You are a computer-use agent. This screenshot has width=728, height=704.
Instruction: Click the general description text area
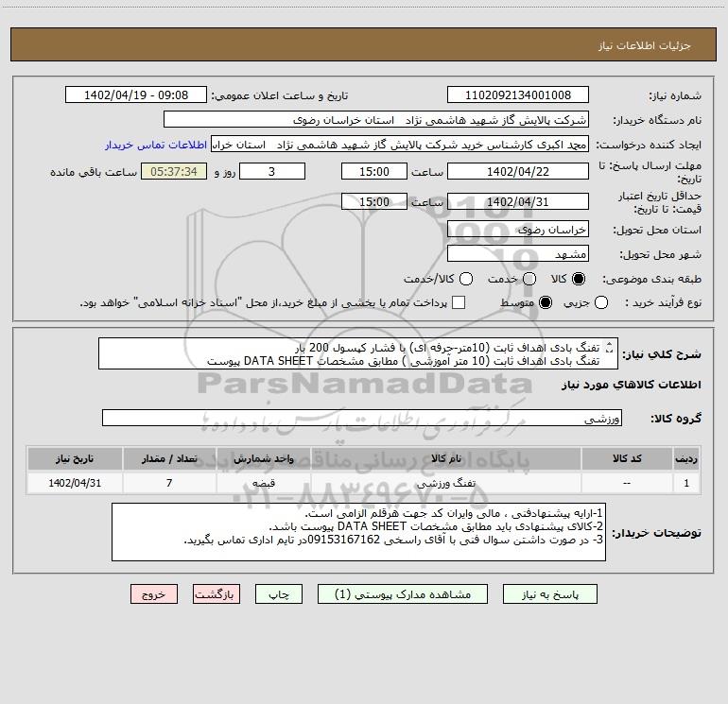358,353
